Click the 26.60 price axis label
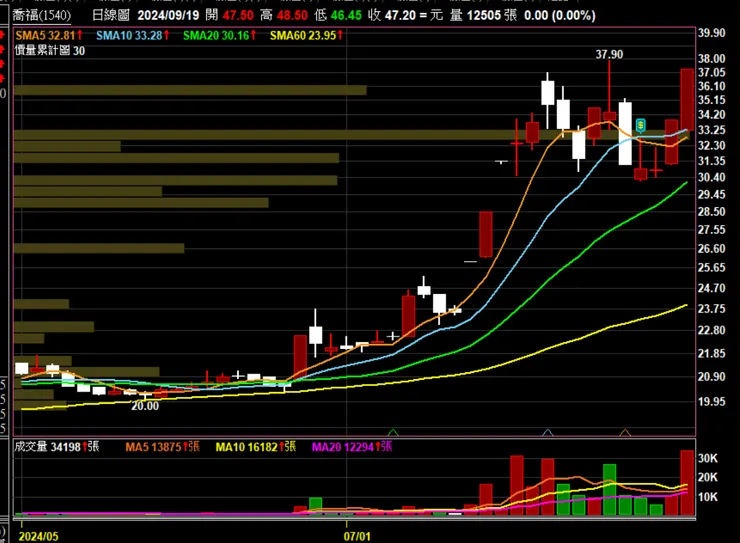Screen dimensions: 740x543 [x=712, y=249]
